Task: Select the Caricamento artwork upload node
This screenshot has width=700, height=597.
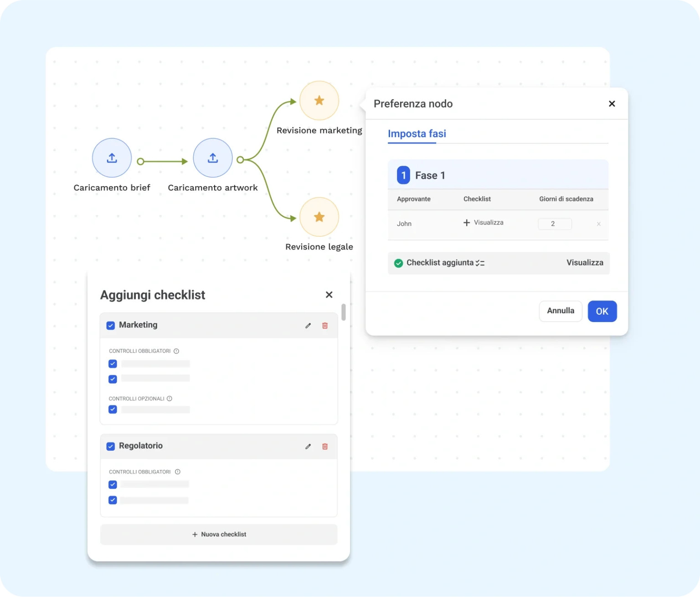Action: click(x=212, y=158)
